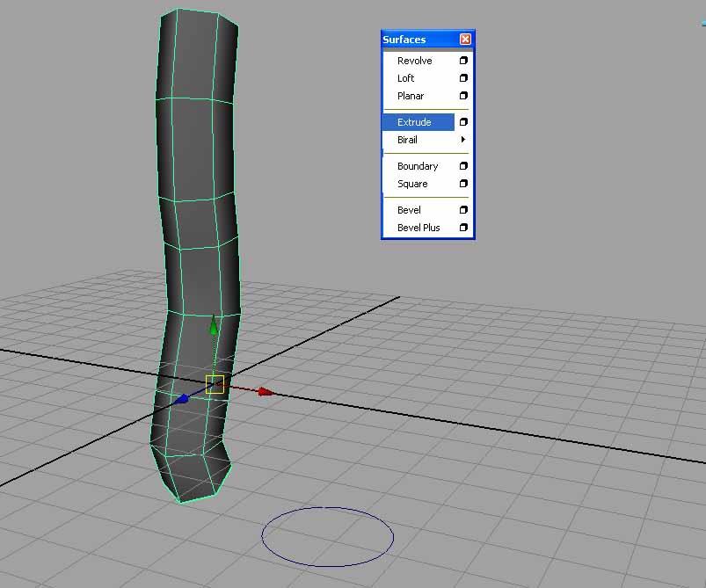Choose Bevel Plus from the menu
Viewport: 706px width, 588px height.
tap(419, 228)
